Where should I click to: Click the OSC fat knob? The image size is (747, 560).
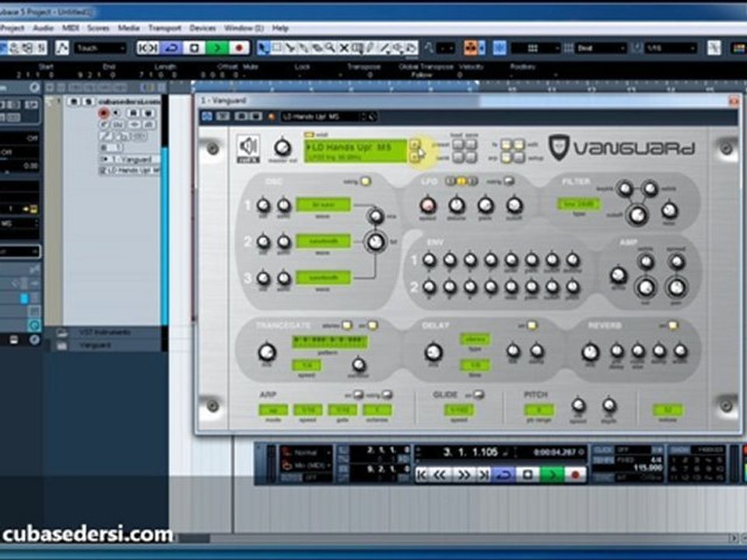click(x=376, y=242)
